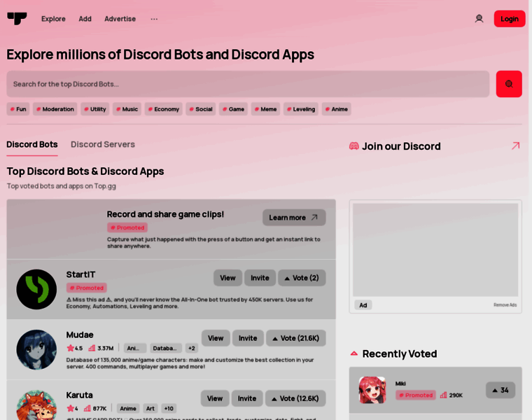Click Mudae's Databa... tag chip

(x=166, y=348)
